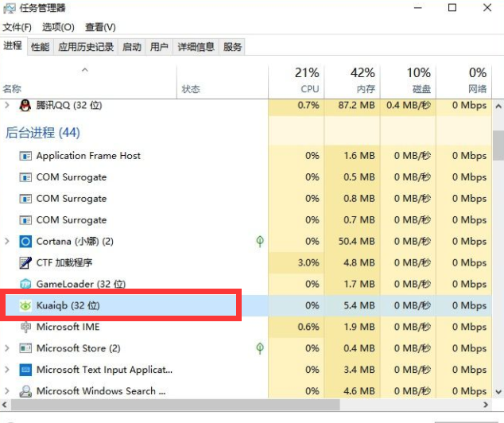Select the 后台进程 (44) group heading
The width and height of the screenshot is (504, 423).
pos(42,133)
